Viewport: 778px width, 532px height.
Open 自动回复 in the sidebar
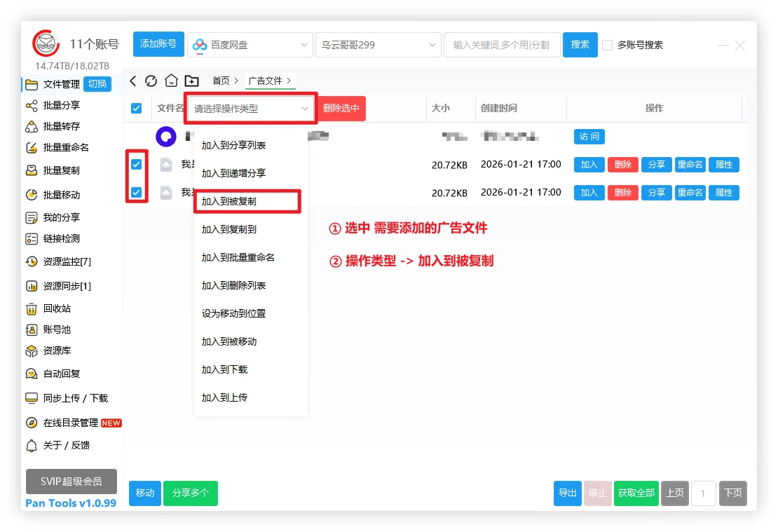click(x=61, y=374)
